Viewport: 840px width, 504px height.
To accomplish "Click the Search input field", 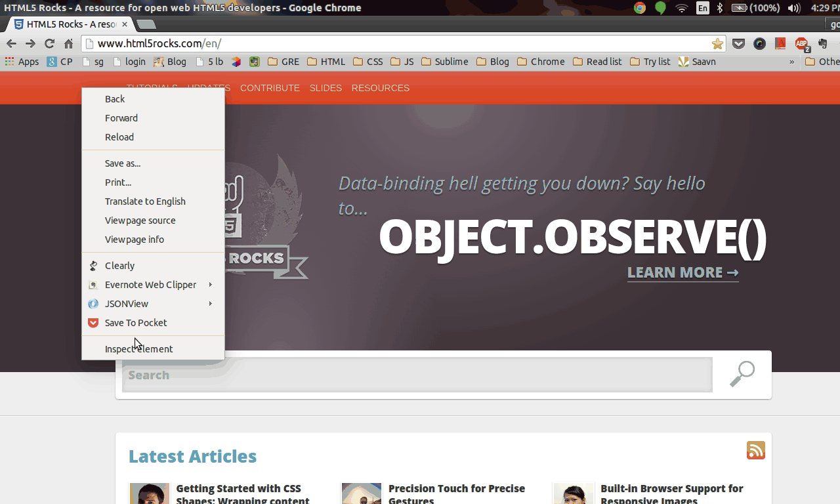I will (417, 375).
